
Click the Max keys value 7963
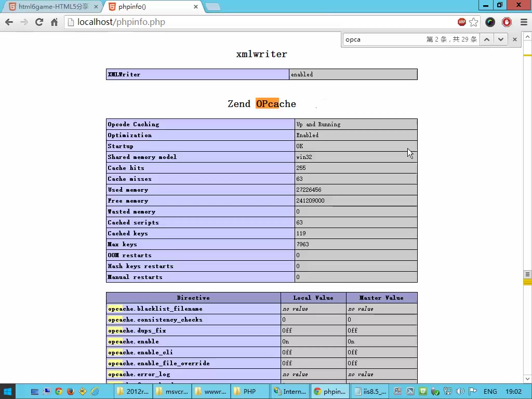303,244
